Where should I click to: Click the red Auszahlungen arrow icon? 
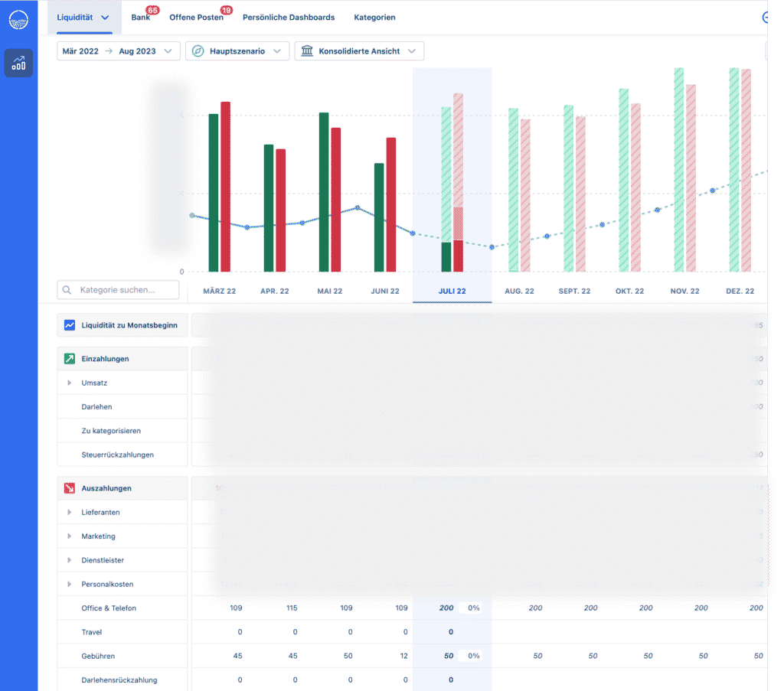click(x=70, y=488)
